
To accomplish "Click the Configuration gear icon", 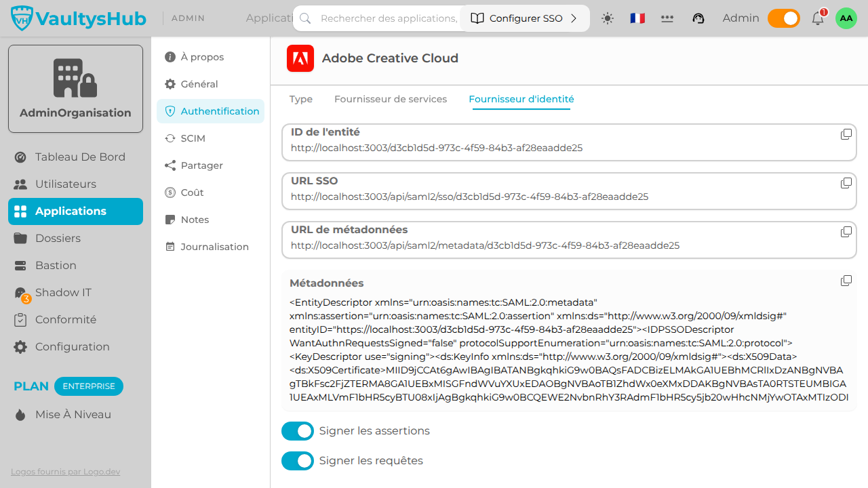I will click(x=20, y=347).
